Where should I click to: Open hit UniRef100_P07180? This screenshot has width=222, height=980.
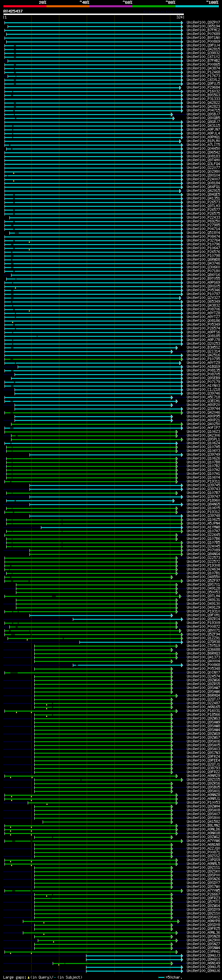203,271
